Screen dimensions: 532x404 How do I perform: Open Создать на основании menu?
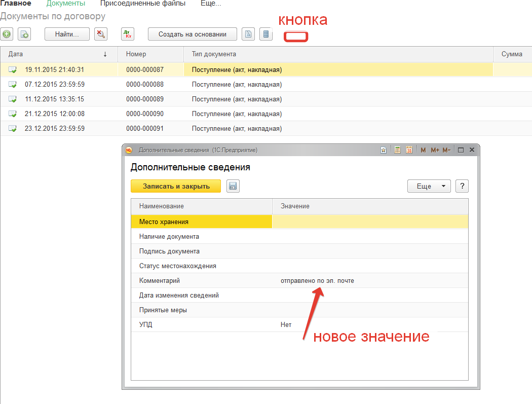tap(192, 34)
